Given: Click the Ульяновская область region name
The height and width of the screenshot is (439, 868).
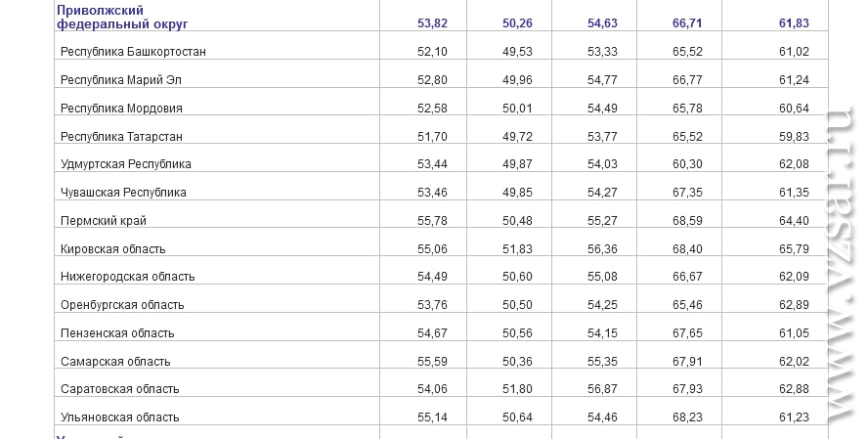Looking at the screenshot, I should coord(119,417).
